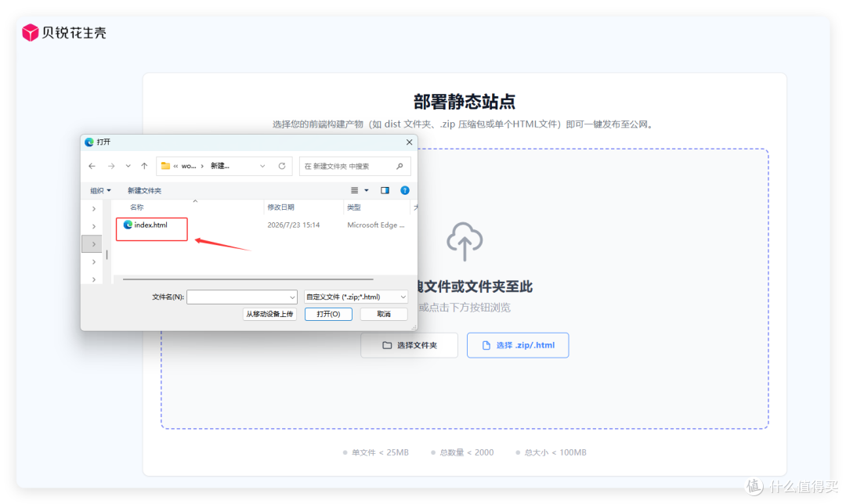
Task: Click the 单文件 < 25MB text
Action: point(380,452)
